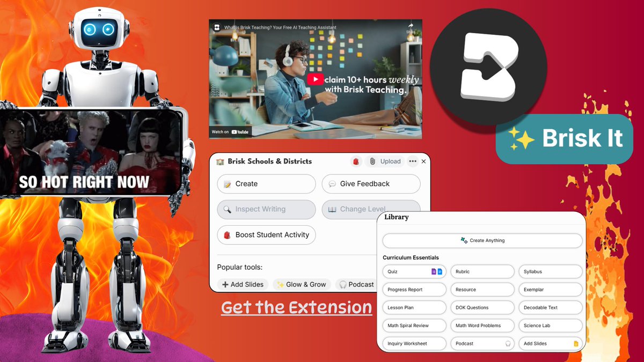Select Math Spiral Review in the Library
Screen dimensions: 644x362
tap(414, 326)
